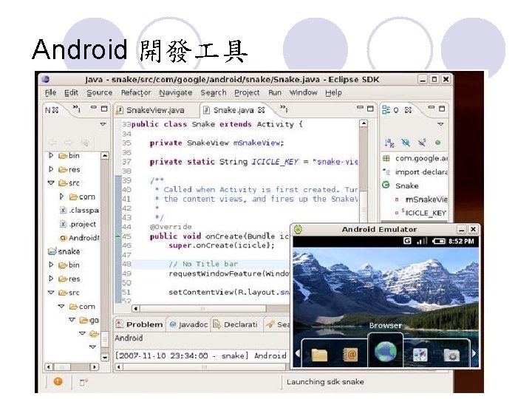532x399 pixels.
Task: Close the Outline view with its X
Action: tap(408, 110)
